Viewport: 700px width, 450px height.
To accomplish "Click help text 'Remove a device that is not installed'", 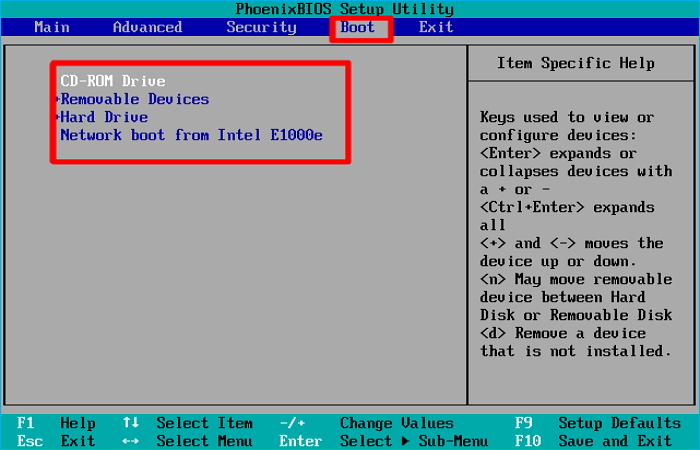I will click(576, 342).
